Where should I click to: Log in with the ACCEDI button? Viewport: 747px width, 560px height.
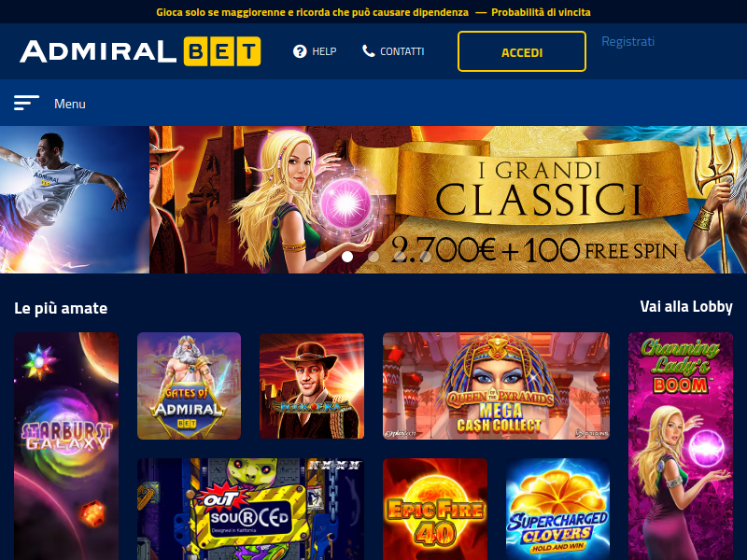[522, 51]
